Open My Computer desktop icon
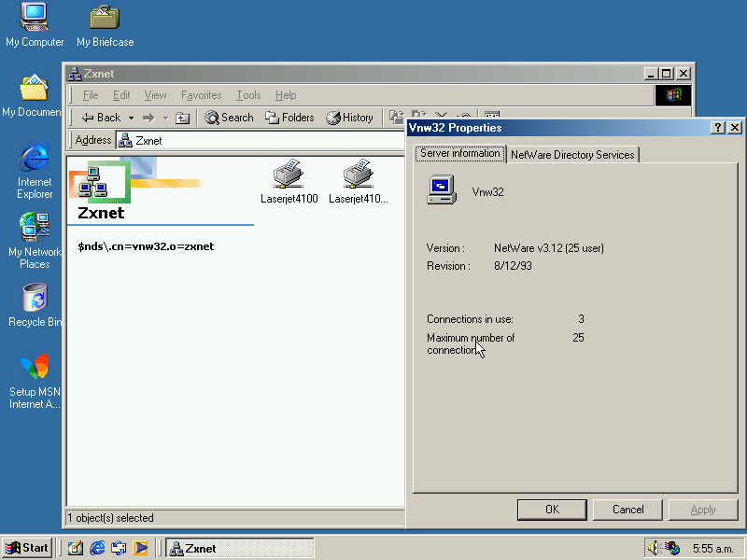Screen dimensions: 747x560 point(35,25)
